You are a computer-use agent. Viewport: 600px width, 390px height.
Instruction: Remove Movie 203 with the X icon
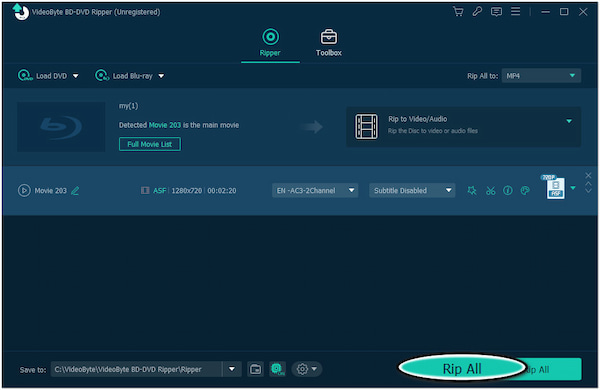click(588, 176)
